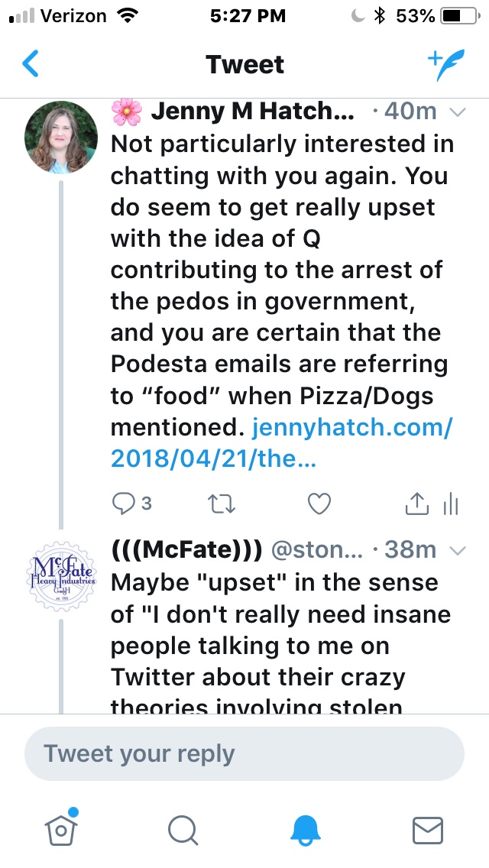489x868 pixels.
Task: Share Jenny M Hatch's tweet
Action: 416,503
